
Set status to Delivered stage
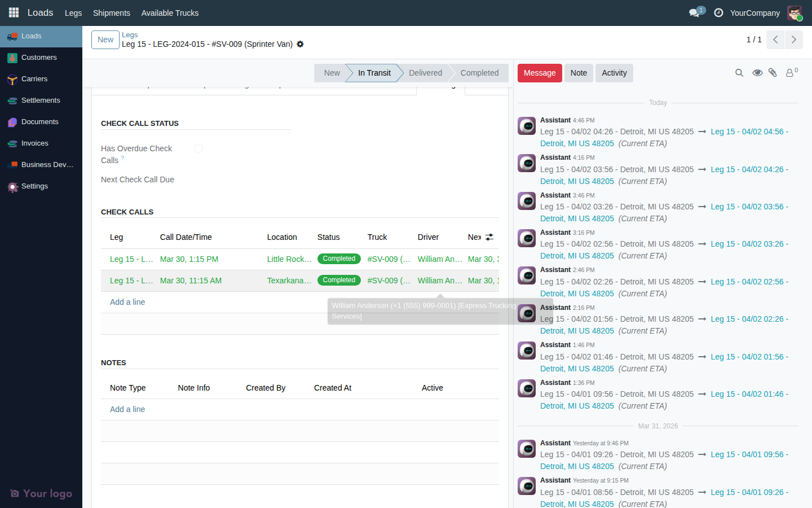[425, 73]
